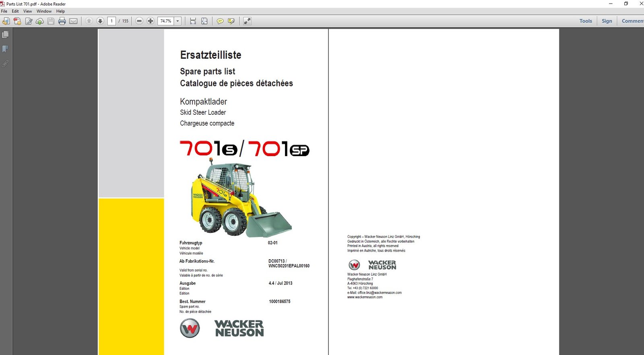Click the page number input field
The image size is (644, 355).
coord(111,21)
